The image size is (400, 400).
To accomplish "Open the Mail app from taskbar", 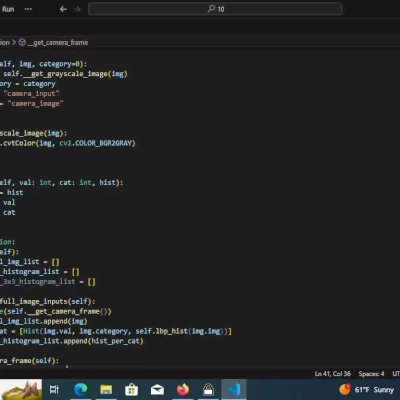I will pos(157,389).
